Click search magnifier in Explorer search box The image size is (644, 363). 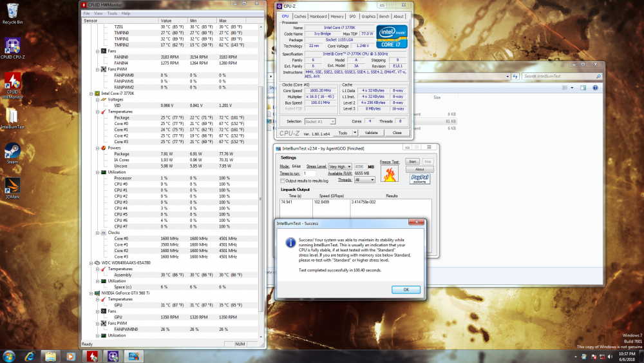pyautogui.click(x=598, y=76)
